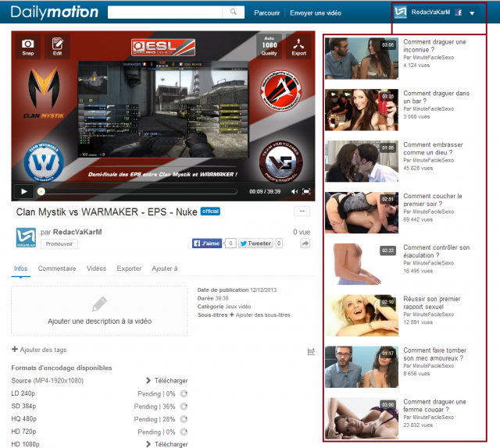
Task: Open the Exporter tab
Action: point(129,268)
